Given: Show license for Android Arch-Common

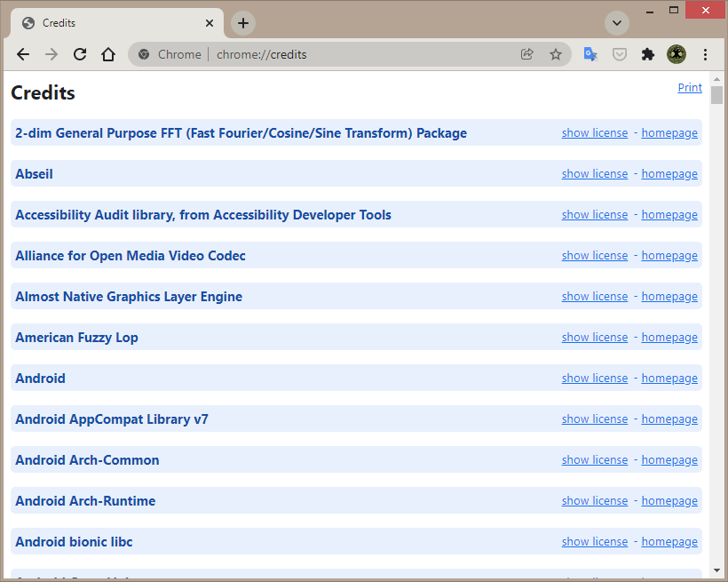Looking at the screenshot, I should point(595,460).
